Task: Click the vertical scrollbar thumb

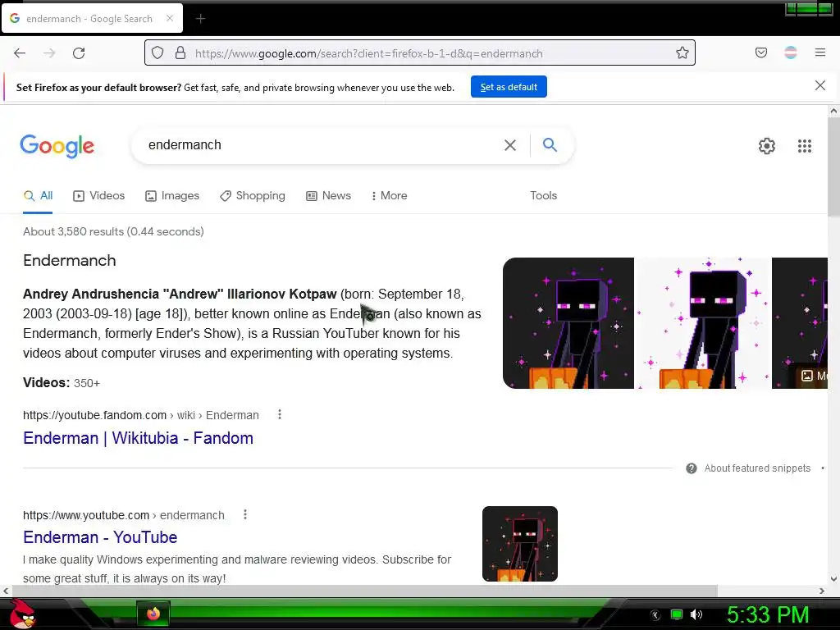Action: click(833, 167)
